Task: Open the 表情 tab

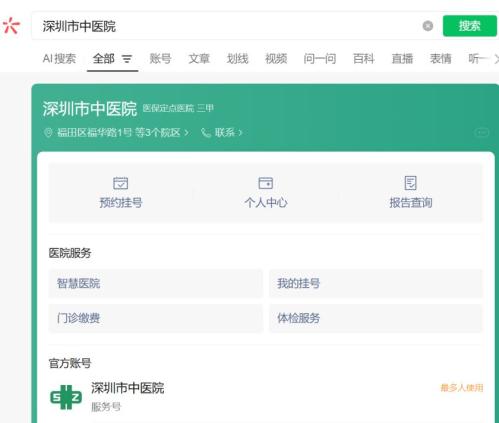Action: (441, 59)
